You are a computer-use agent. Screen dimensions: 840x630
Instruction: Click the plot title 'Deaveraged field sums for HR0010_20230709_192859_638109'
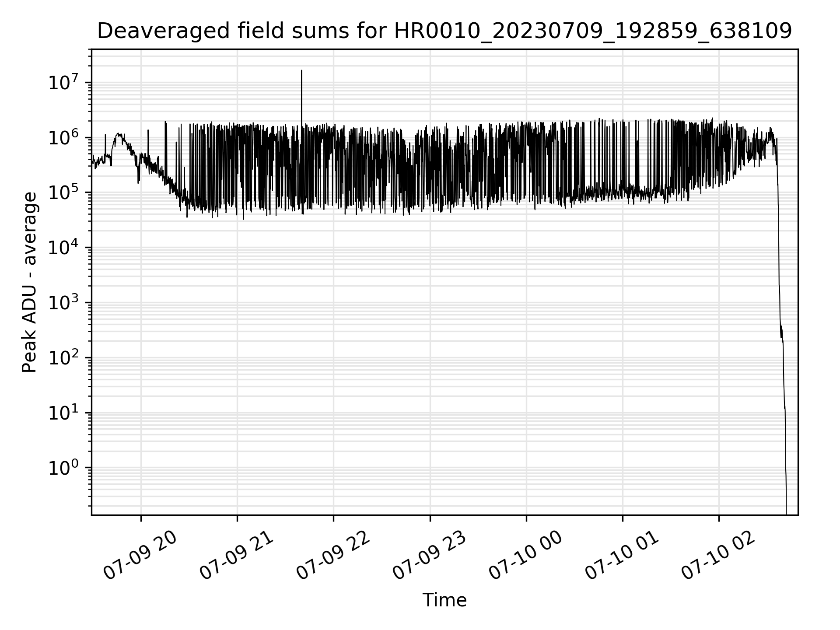(x=444, y=31)
